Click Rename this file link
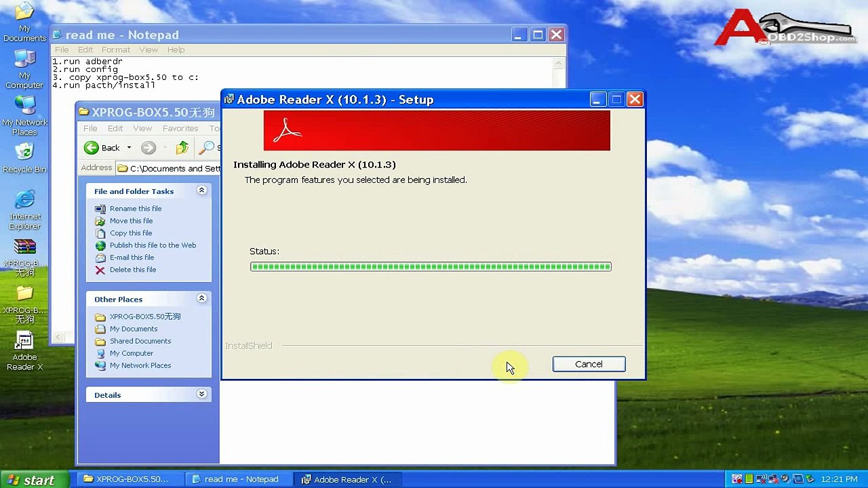 coord(128,209)
